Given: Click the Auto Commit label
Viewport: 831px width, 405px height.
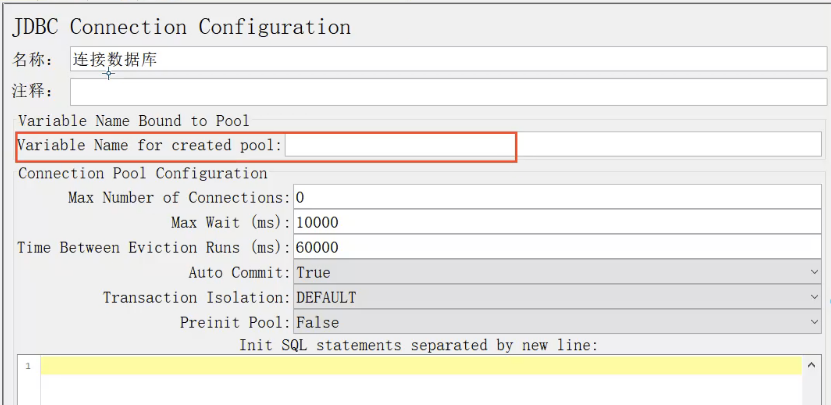Looking at the screenshot, I should pyautogui.click(x=238, y=272).
